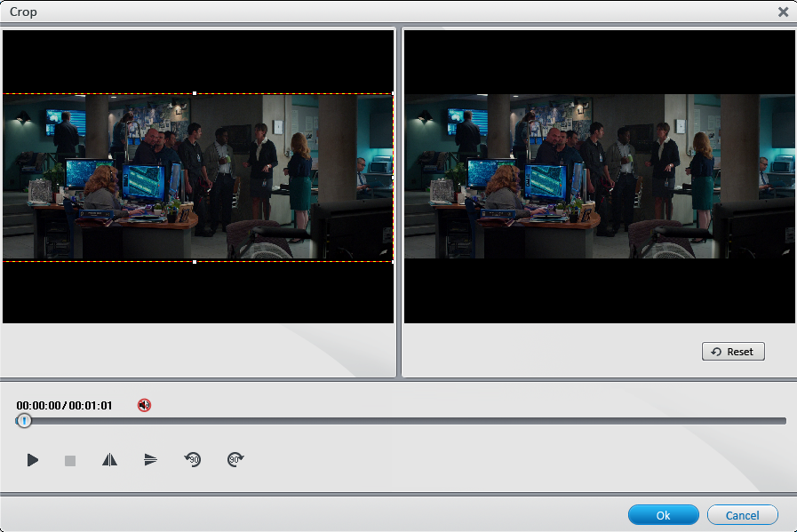Cancel the crop dialog
797x532 pixels.
(x=742, y=515)
